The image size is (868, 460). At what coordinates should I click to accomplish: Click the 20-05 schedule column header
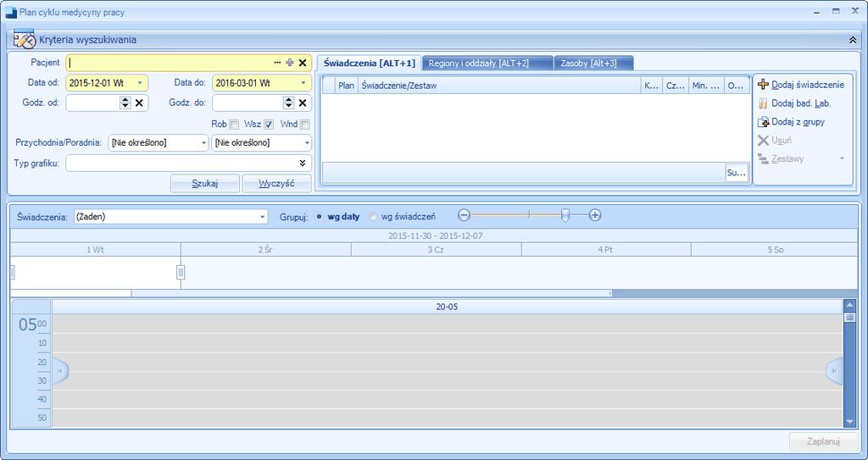pyautogui.click(x=447, y=307)
